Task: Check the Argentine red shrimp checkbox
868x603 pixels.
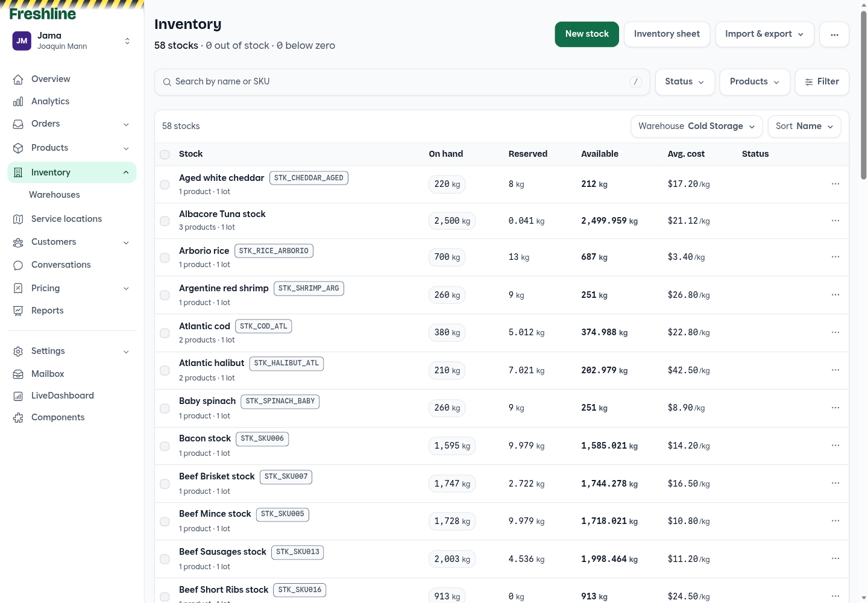Action: pos(165,295)
